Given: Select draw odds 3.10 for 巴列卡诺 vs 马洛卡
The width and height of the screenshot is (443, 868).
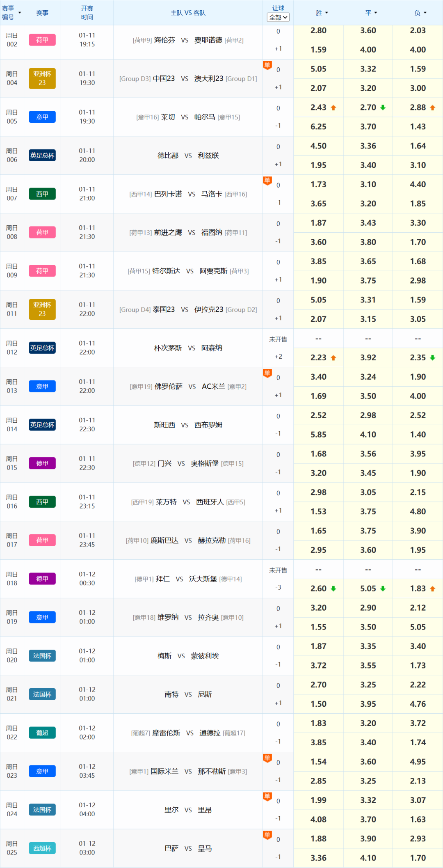Looking at the screenshot, I should coord(368,185).
